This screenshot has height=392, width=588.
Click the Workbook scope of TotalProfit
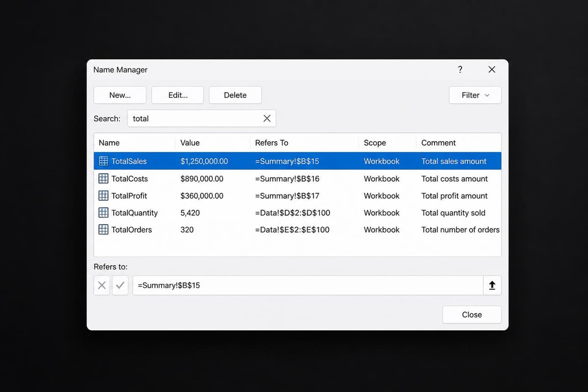click(382, 196)
